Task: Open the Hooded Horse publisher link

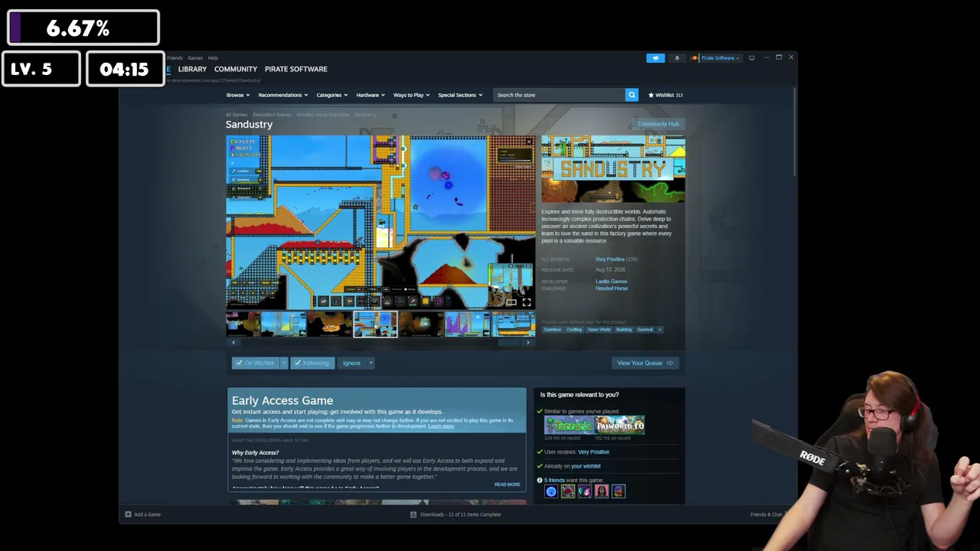Action: click(x=612, y=289)
